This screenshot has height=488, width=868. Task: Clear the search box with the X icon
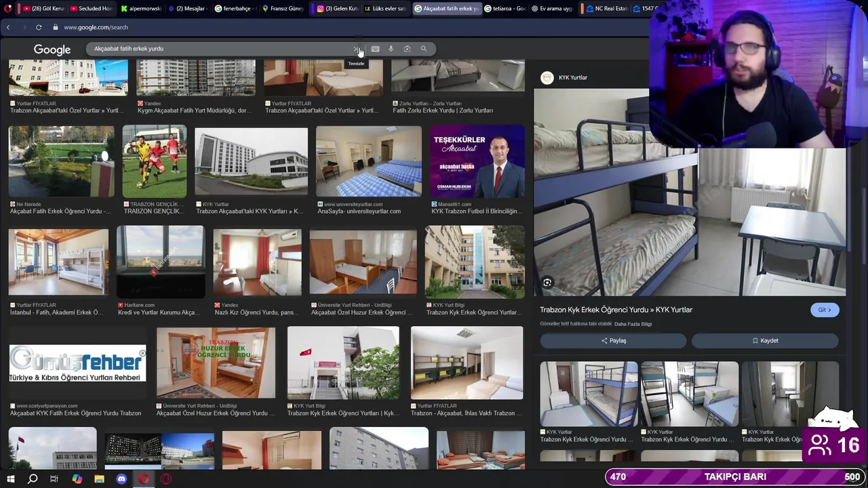click(x=356, y=49)
